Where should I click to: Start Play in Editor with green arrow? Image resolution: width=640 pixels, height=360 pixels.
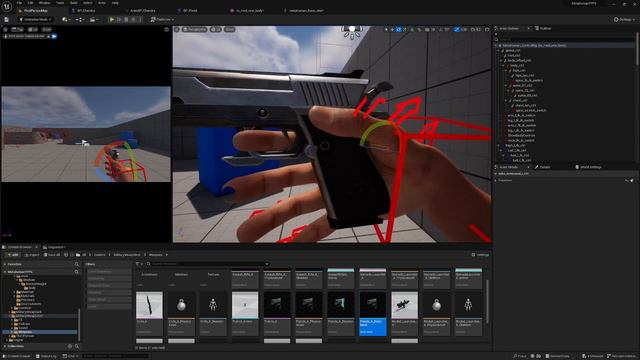pos(111,20)
